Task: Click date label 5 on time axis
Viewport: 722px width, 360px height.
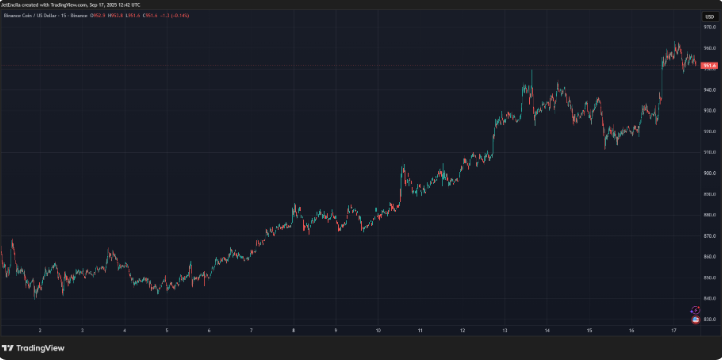Action: (x=167, y=331)
